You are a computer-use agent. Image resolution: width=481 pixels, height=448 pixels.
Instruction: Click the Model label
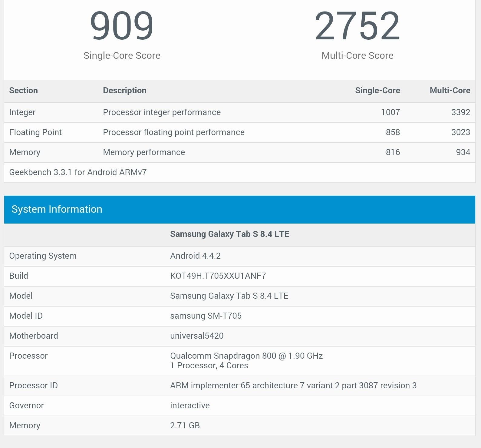pyautogui.click(x=21, y=296)
